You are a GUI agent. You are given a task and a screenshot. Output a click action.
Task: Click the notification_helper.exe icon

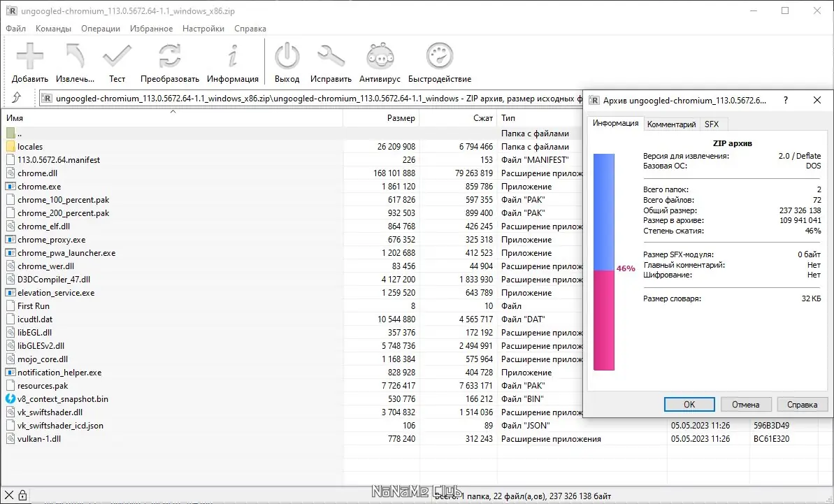[10, 373]
